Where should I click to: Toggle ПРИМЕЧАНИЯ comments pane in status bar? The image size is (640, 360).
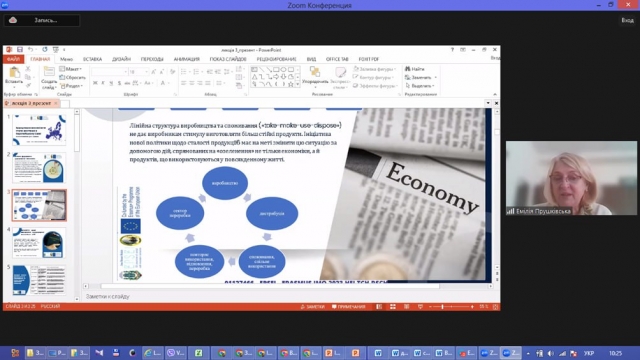tap(348, 307)
